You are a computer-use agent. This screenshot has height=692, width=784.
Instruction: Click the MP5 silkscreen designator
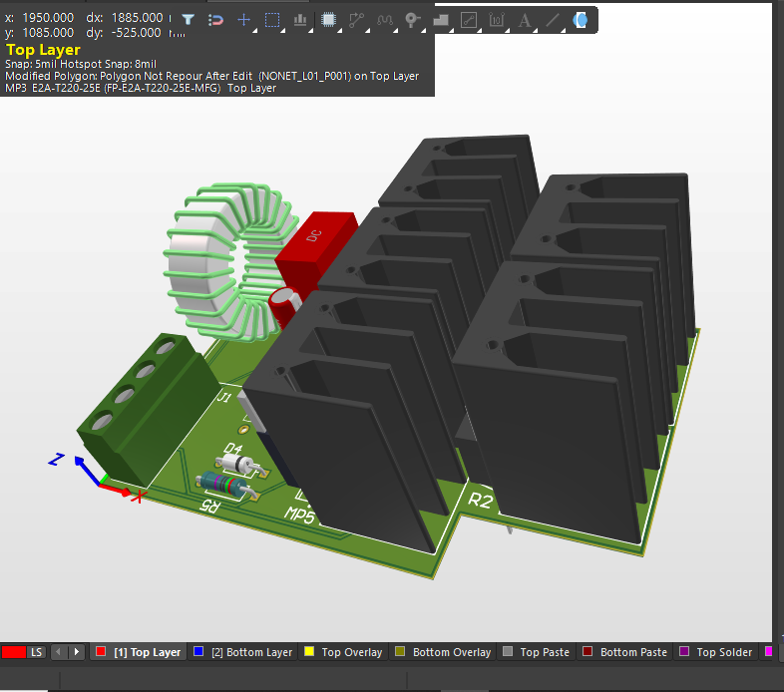tap(299, 515)
